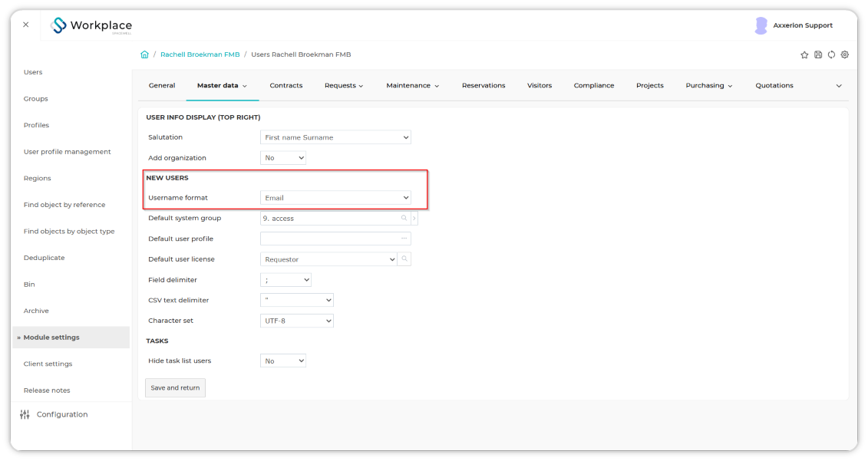868x461 pixels.
Task: Open the CSV text delimiter dropdown
Action: tap(297, 300)
